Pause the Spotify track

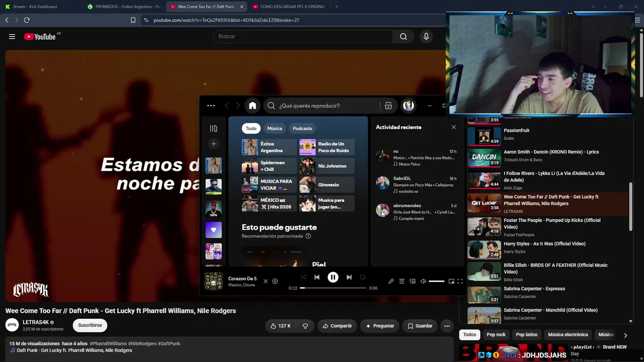(x=333, y=277)
